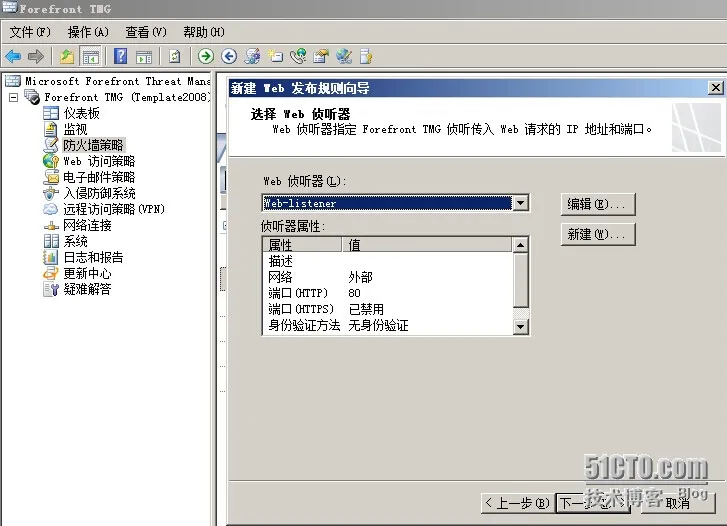
Task: Click the 监视 monitoring icon in tree
Action: click(x=51, y=129)
